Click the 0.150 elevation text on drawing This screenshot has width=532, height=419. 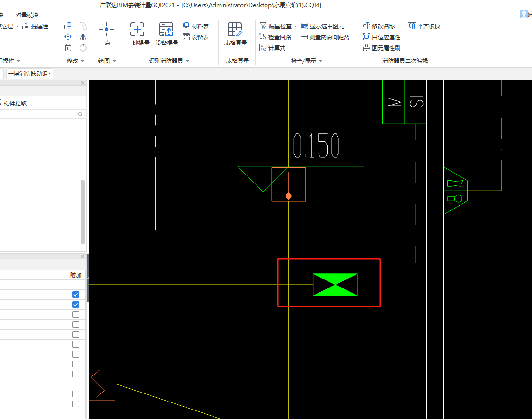tap(316, 146)
